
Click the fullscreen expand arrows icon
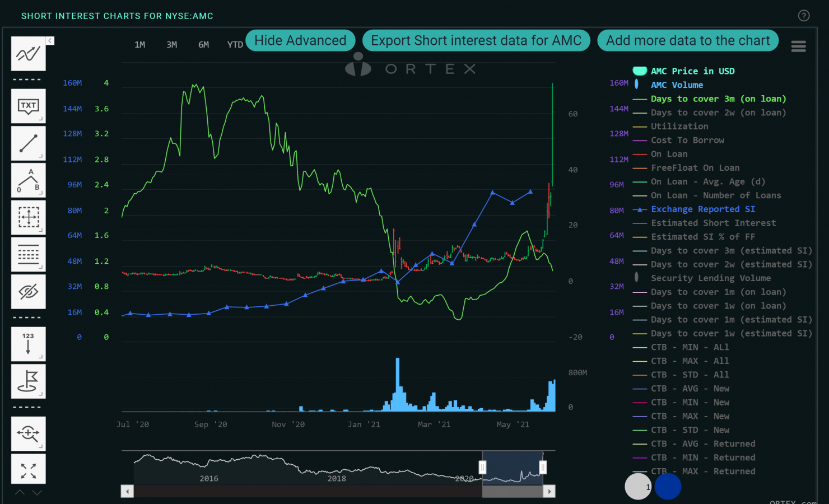(x=28, y=469)
